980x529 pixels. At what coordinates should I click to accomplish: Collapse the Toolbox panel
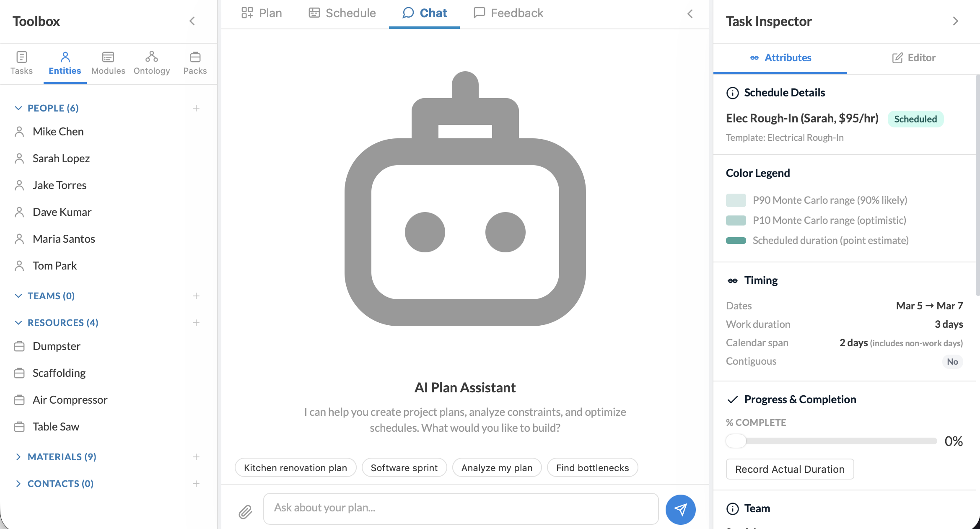coord(192,21)
